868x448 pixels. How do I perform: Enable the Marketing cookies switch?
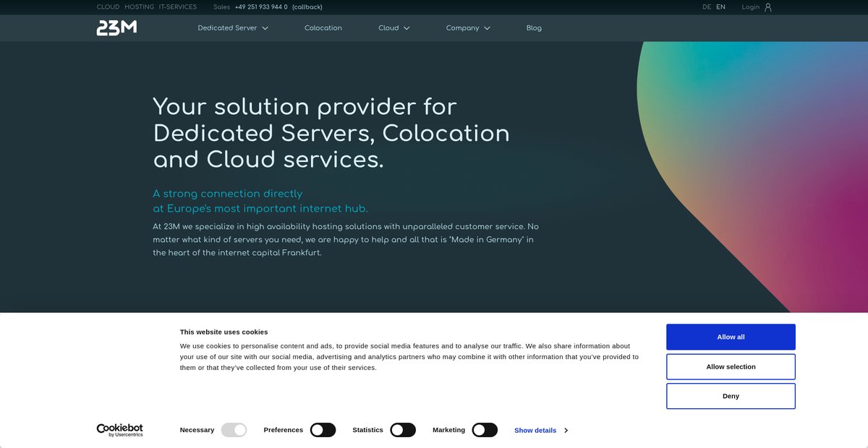tap(485, 430)
